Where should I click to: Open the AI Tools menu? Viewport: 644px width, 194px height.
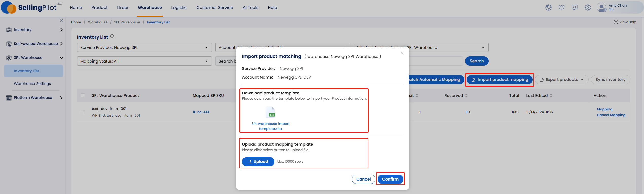(x=251, y=8)
